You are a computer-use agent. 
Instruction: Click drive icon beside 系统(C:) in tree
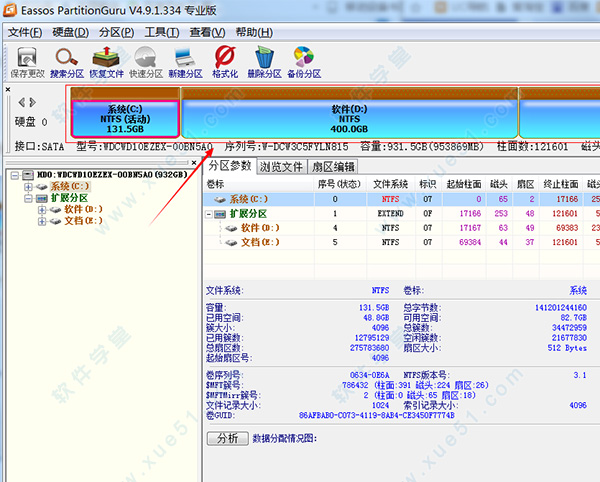[x=42, y=187]
